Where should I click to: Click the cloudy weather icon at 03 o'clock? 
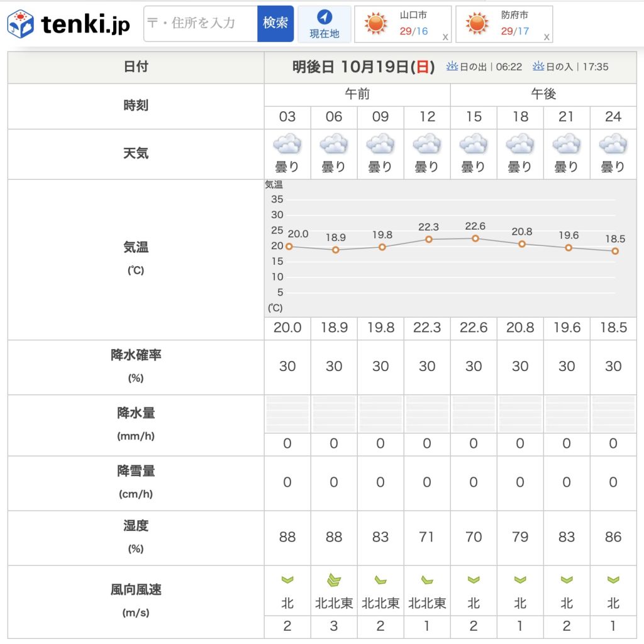[x=287, y=145]
